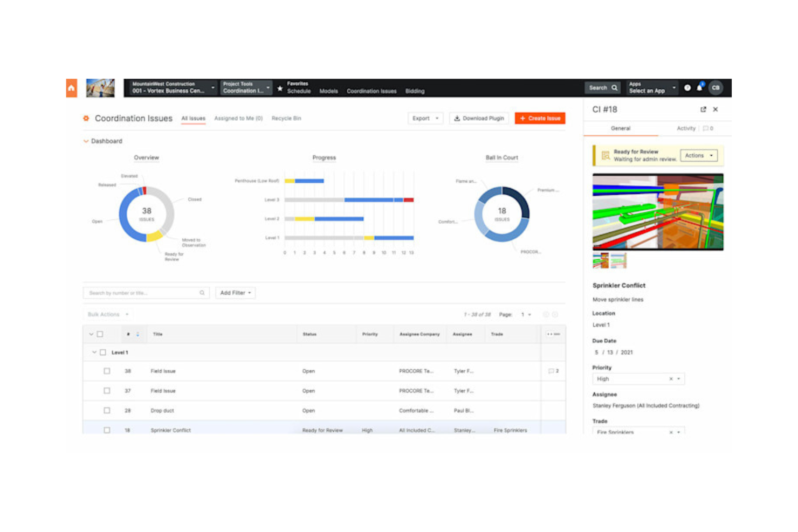This screenshot has height=532, width=798.
Task: Select the Ready for Review status icon
Action: [x=606, y=155]
